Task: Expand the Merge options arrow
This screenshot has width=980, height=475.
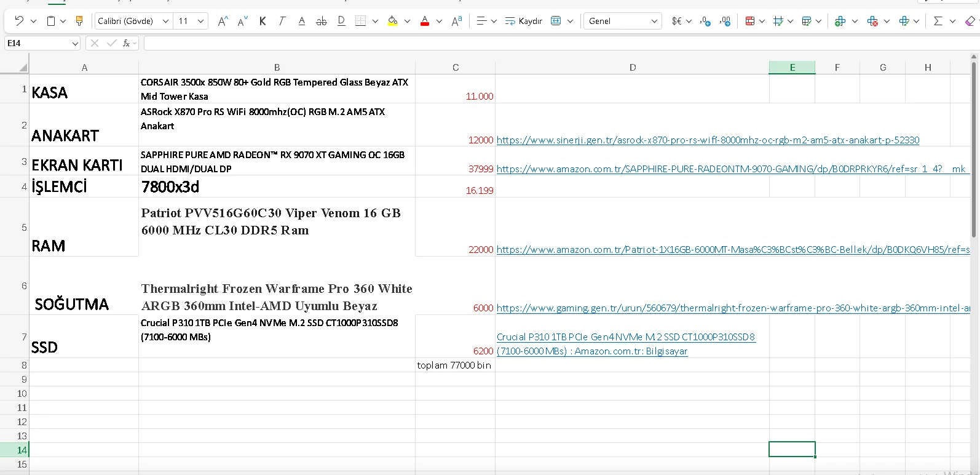Action: [570, 21]
